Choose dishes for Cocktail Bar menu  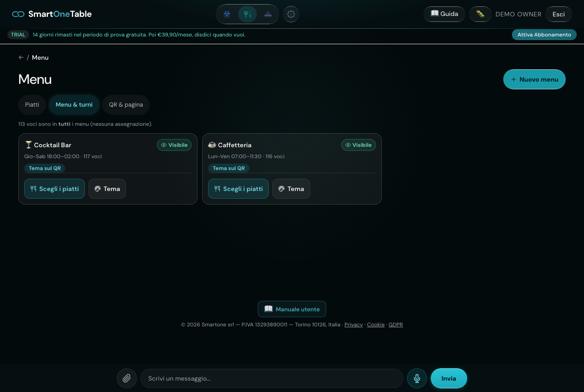[54, 189]
